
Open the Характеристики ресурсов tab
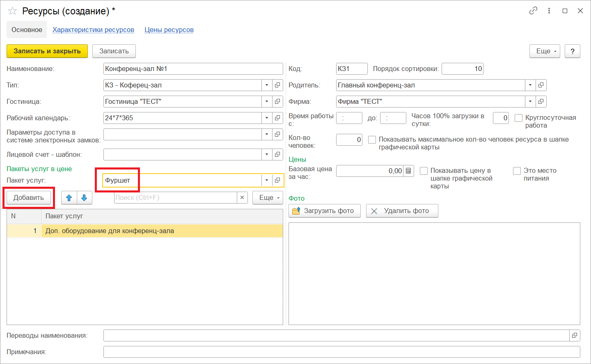pyautogui.click(x=93, y=30)
